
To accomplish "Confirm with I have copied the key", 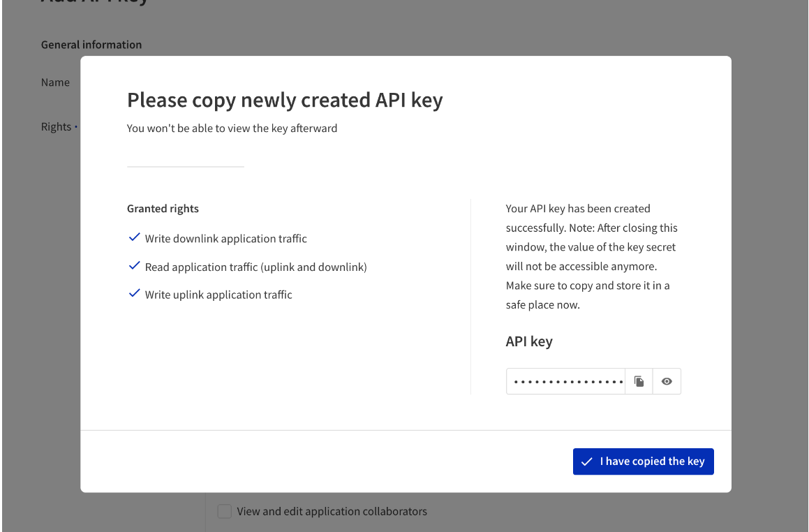I will (643, 461).
